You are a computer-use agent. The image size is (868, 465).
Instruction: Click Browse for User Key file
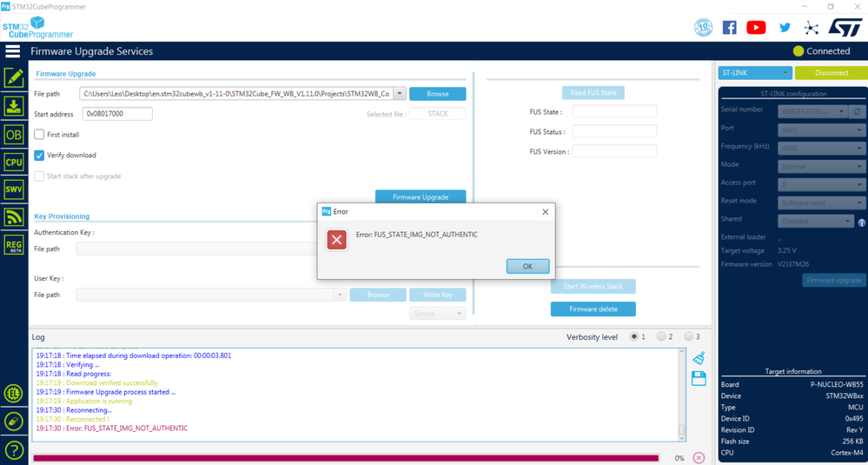coord(378,295)
